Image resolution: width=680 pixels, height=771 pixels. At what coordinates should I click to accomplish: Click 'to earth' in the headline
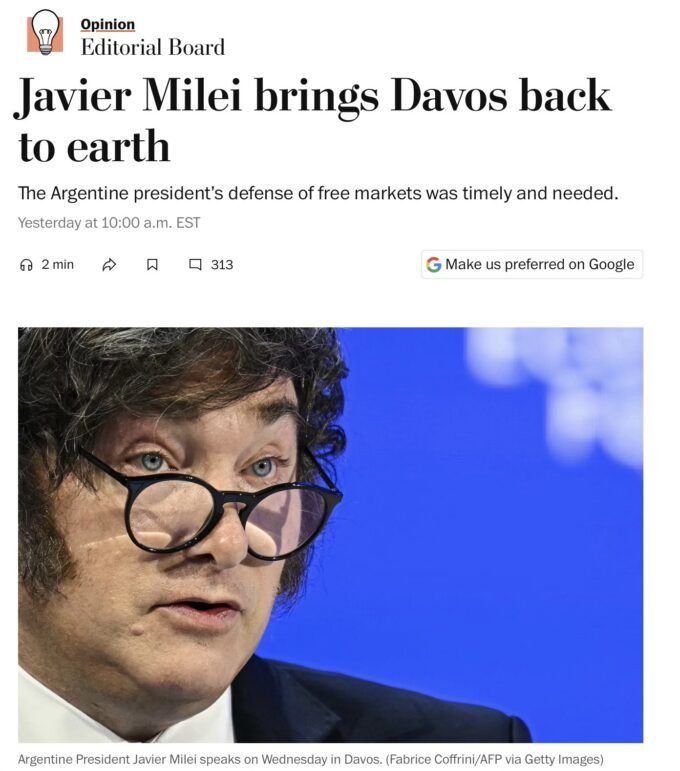(x=94, y=147)
